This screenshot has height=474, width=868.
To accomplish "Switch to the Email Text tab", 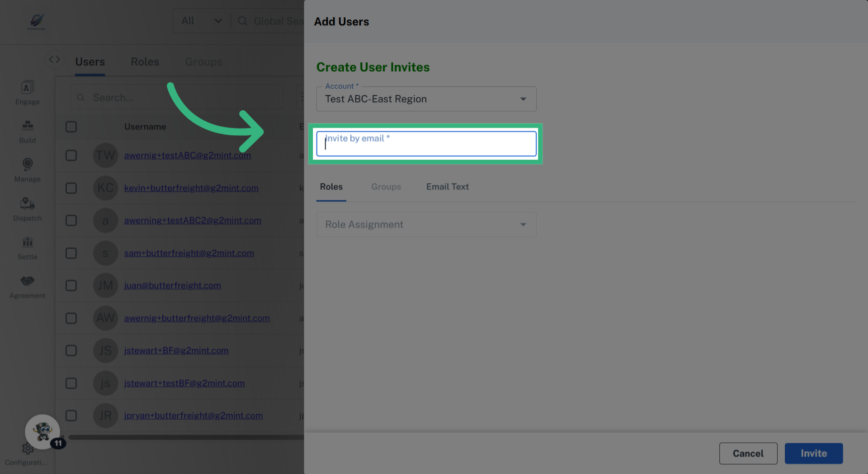I will [447, 186].
